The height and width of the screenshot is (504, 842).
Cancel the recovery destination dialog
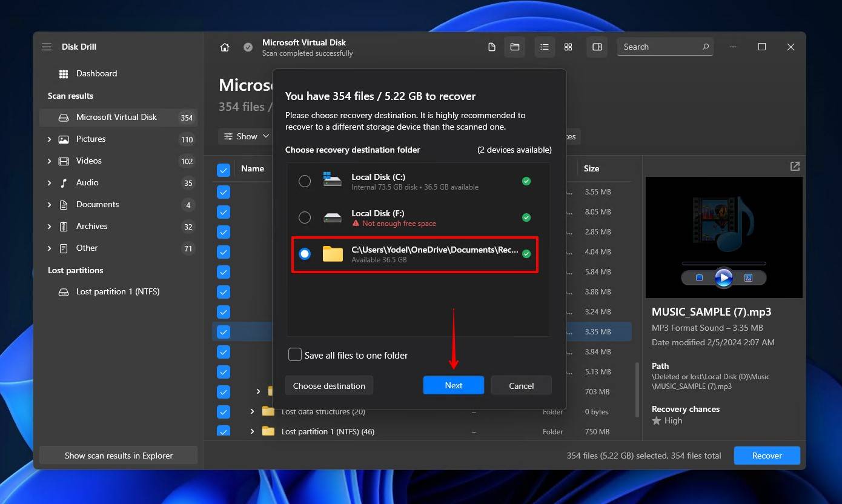522,385
